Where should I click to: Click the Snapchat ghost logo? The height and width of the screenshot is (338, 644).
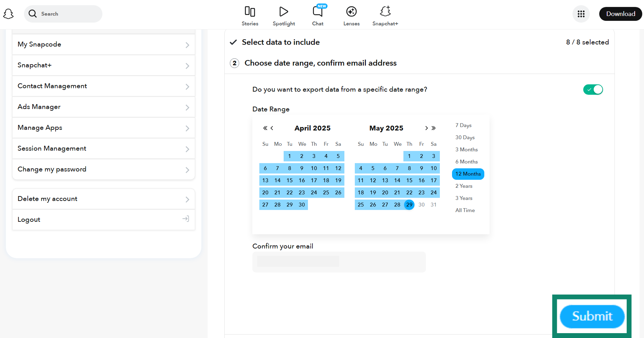8,13
